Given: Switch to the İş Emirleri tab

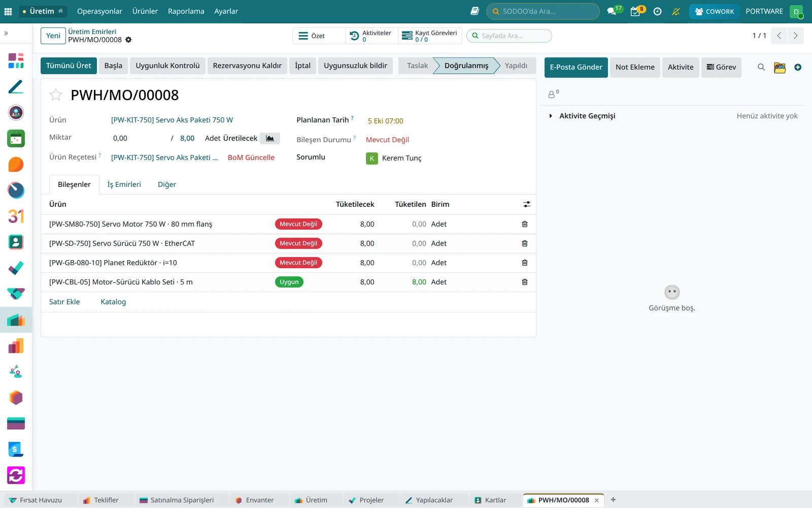Looking at the screenshot, I should click(x=124, y=184).
